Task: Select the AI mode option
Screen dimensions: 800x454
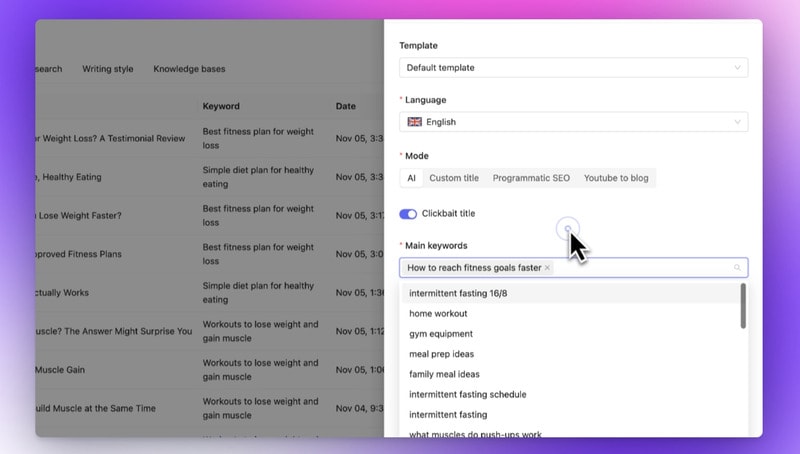Action: click(x=410, y=178)
